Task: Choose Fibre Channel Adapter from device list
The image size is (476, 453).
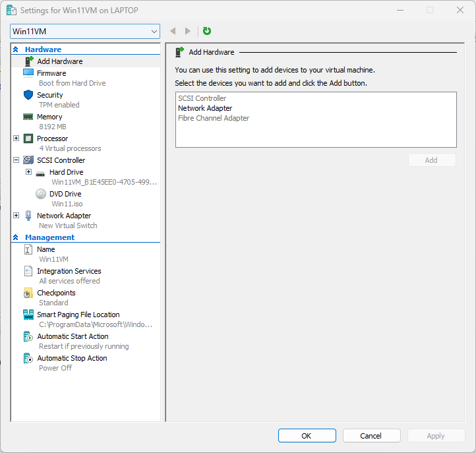Action: (214, 118)
